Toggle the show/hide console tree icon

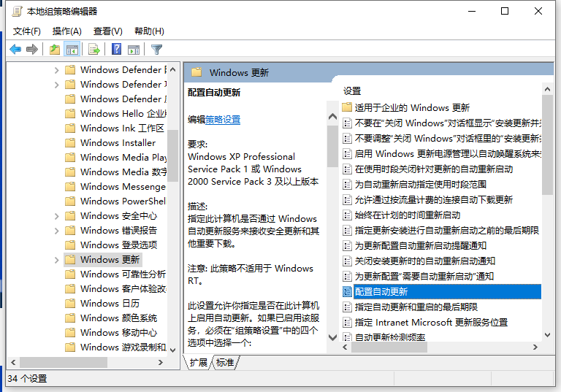tap(72, 50)
